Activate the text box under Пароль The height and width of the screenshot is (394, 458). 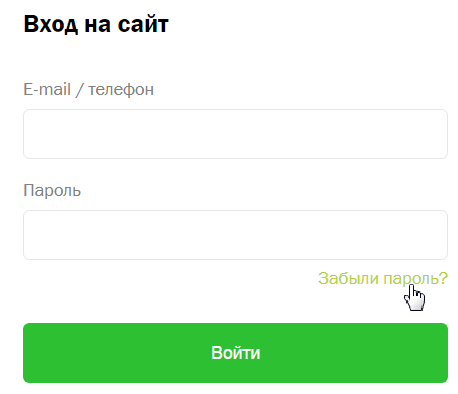(235, 235)
